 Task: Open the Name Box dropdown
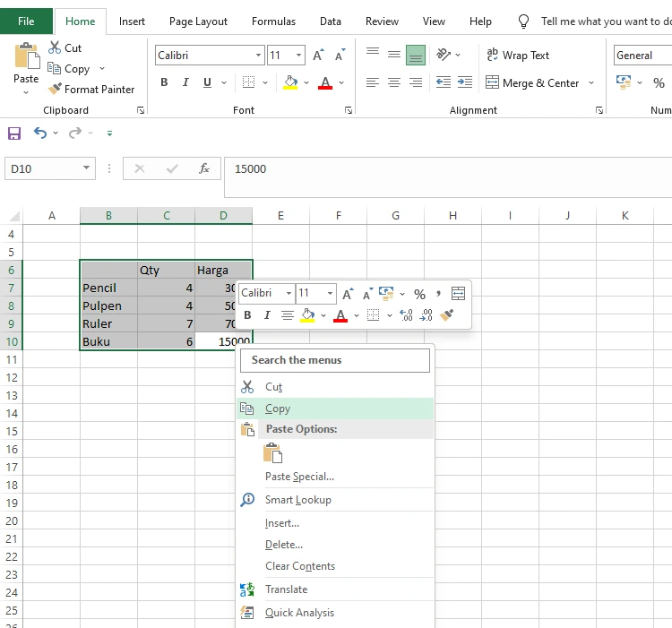click(x=86, y=168)
